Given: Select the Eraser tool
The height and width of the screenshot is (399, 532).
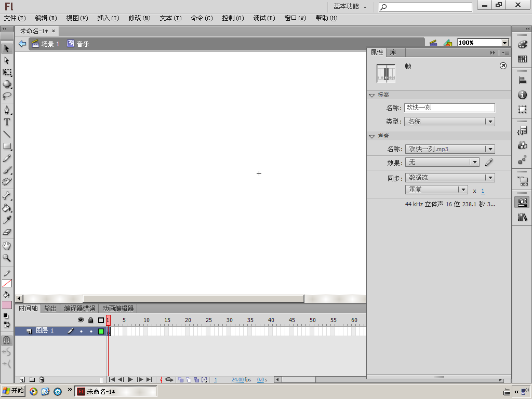Looking at the screenshot, I should pyautogui.click(x=7, y=232).
